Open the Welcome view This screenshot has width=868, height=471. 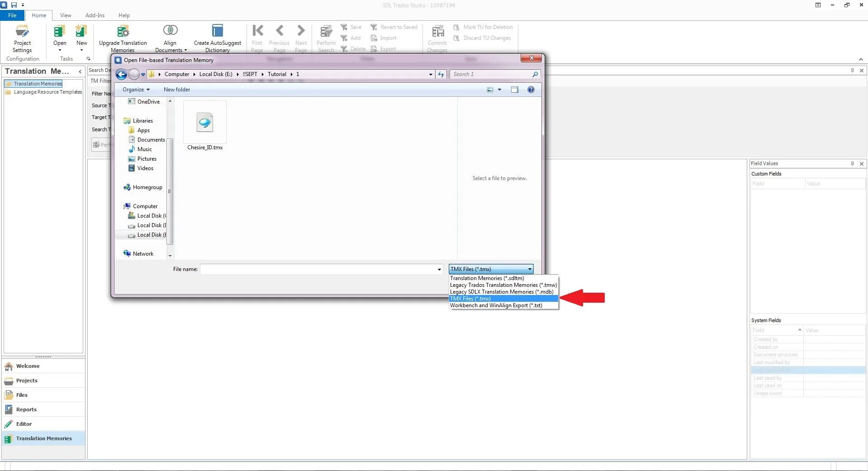click(43, 366)
